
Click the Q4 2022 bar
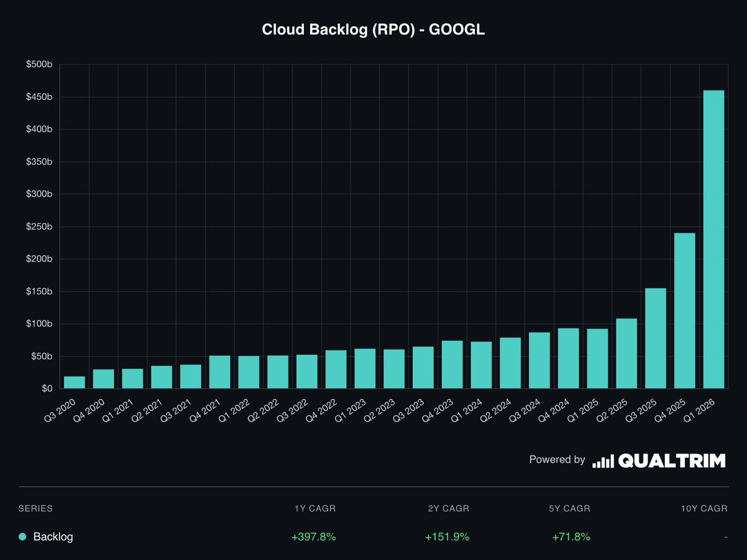(336, 370)
